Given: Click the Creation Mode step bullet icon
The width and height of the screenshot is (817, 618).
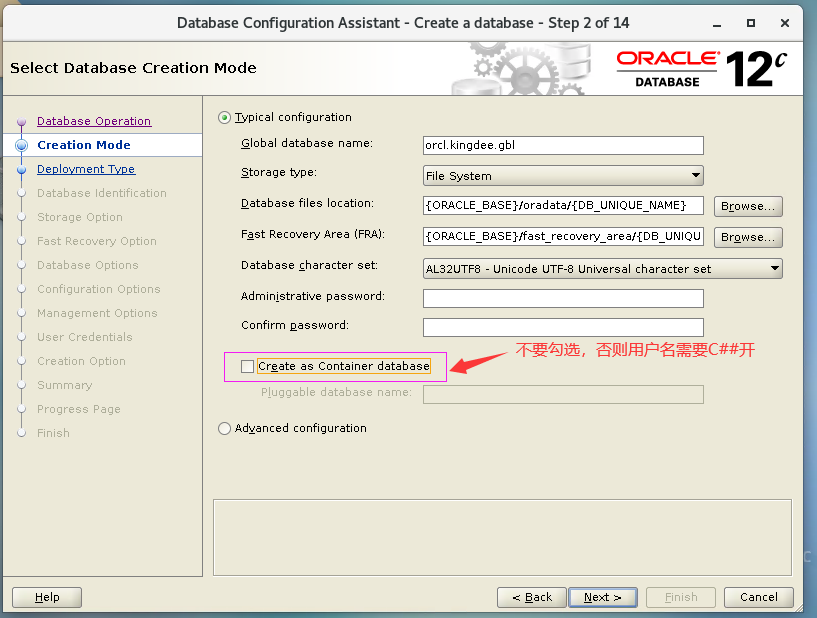Looking at the screenshot, I should click(21, 145).
